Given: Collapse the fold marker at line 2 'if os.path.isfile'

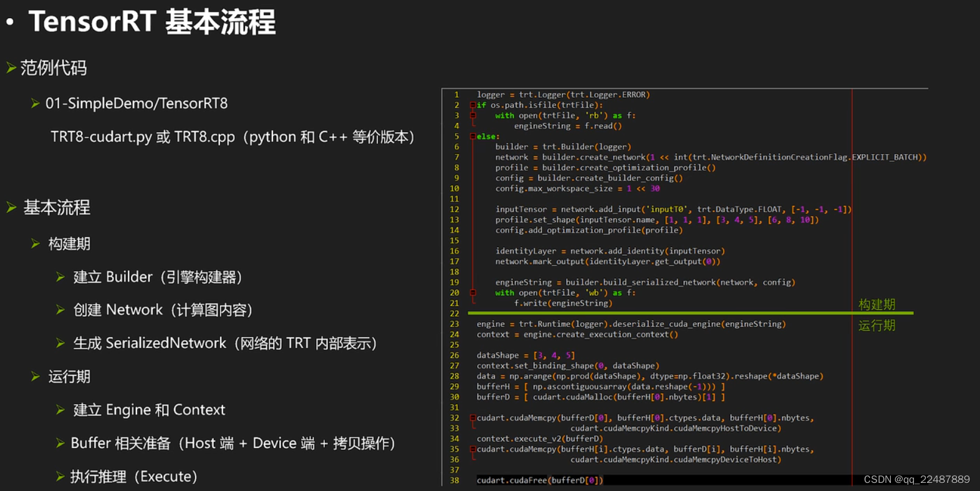Looking at the screenshot, I should click(473, 105).
